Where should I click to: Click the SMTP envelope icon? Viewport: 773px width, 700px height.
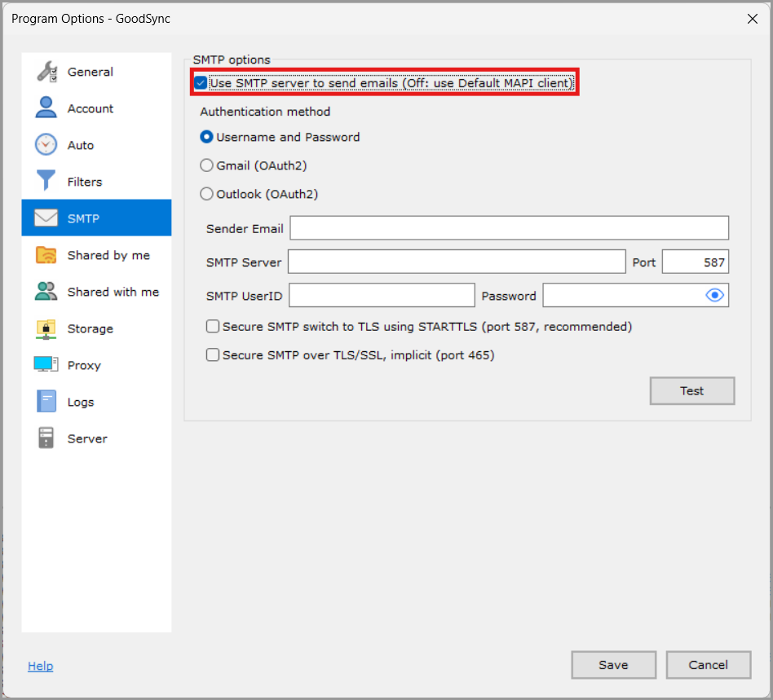point(46,218)
